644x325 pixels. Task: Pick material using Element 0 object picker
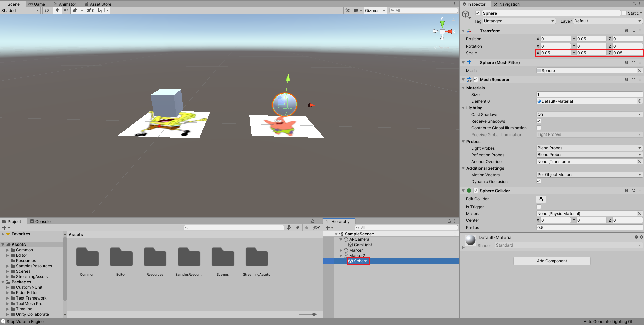coord(640,101)
